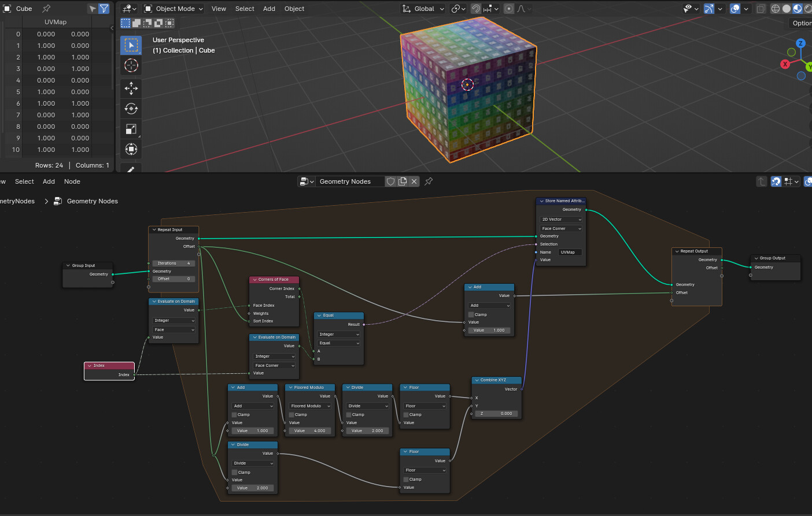Collapse the Repeat Input node

point(154,230)
